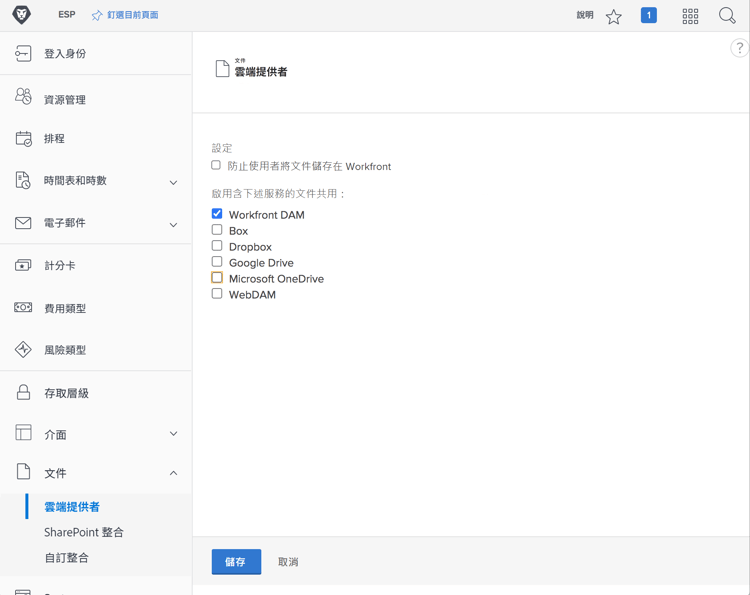Viewport: 750px width, 595px height.
Task: Click the 資源管理 people icon
Action: [23, 96]
